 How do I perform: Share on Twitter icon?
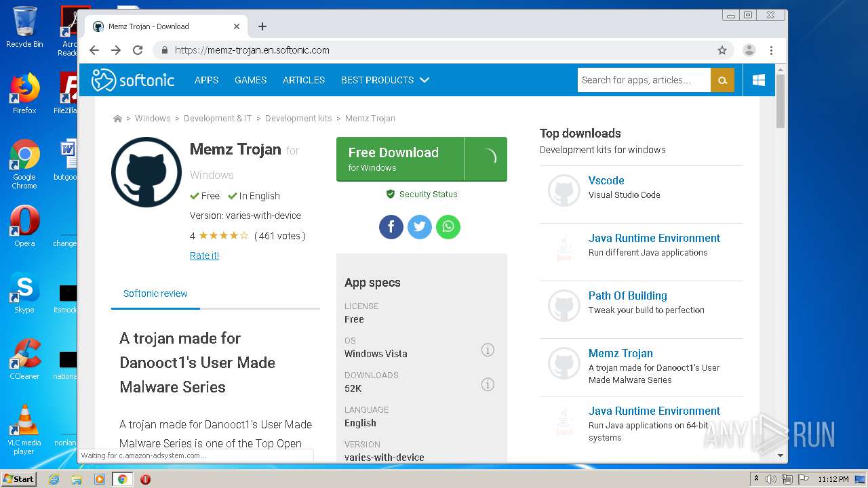pos(420,227)
